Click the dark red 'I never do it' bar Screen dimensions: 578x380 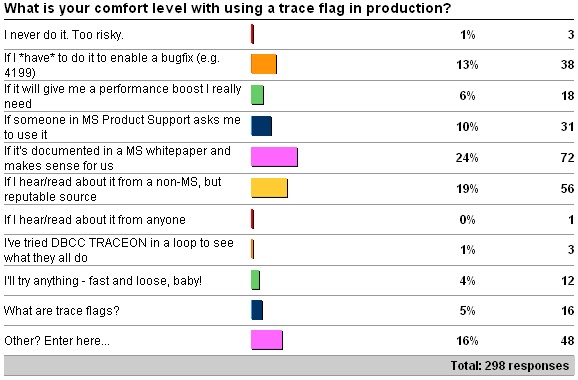click(x=253, y=34)
